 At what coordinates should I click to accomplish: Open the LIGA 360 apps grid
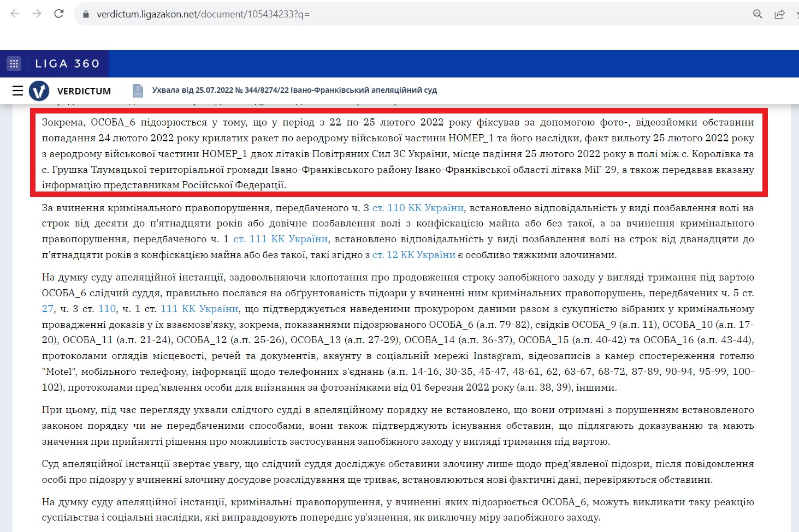pos(14,64)
